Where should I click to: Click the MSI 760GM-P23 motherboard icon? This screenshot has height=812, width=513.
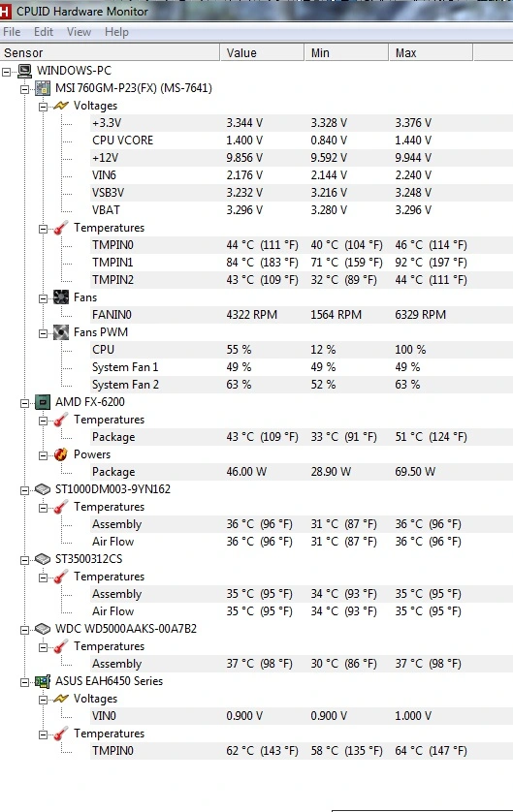coord(43,88)
